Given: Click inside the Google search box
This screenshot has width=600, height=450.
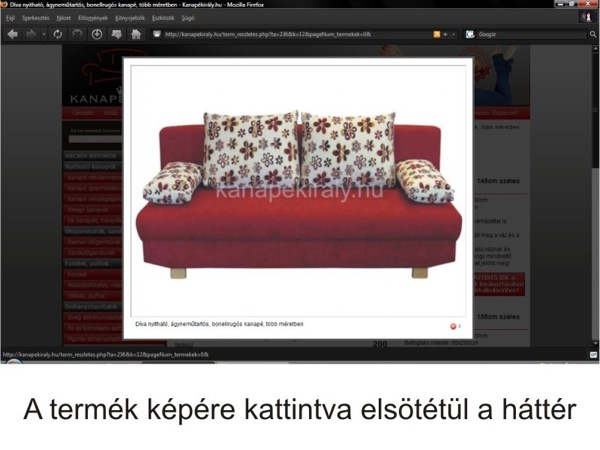Looking at the screenshot, I should click(531, 34).
